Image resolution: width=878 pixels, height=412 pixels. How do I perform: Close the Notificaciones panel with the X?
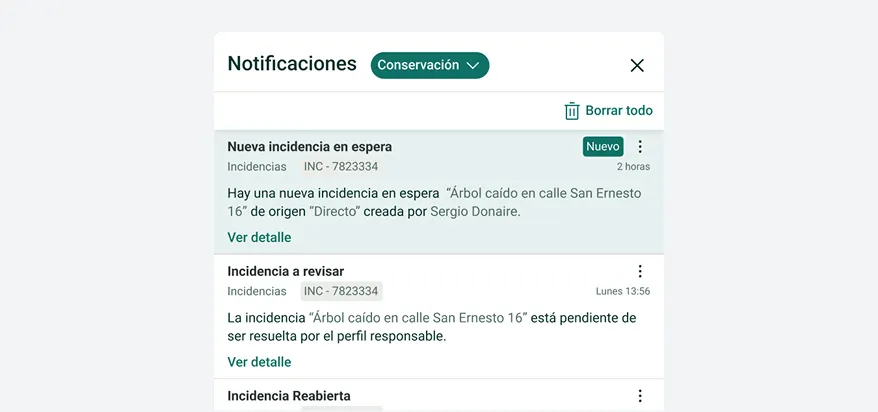(x=637, y=65)
